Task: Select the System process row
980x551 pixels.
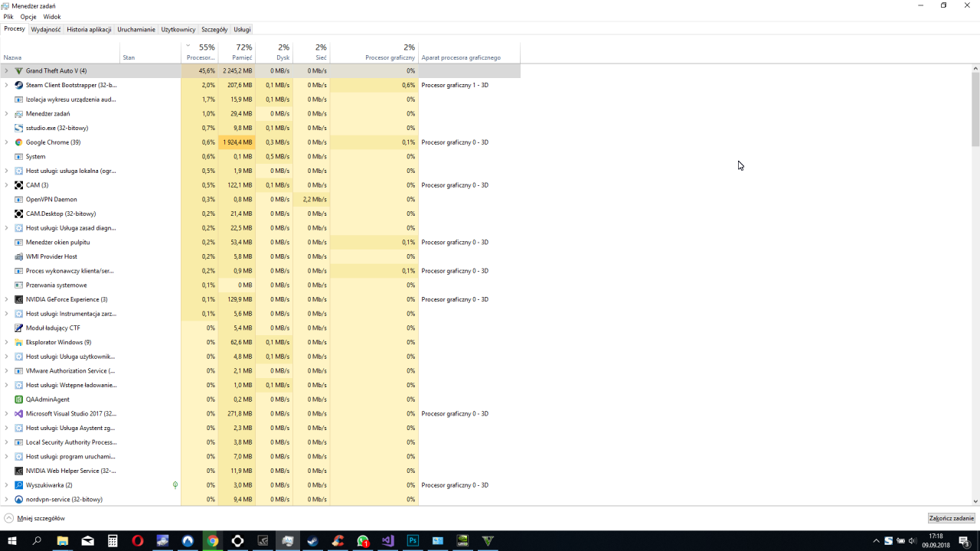Action: click(x=260, y=156)
